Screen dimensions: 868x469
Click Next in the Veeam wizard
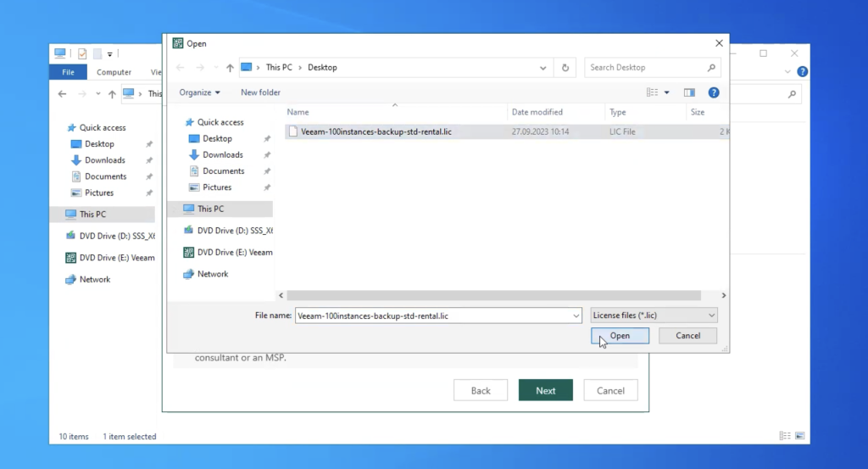(x=545, y=390)
